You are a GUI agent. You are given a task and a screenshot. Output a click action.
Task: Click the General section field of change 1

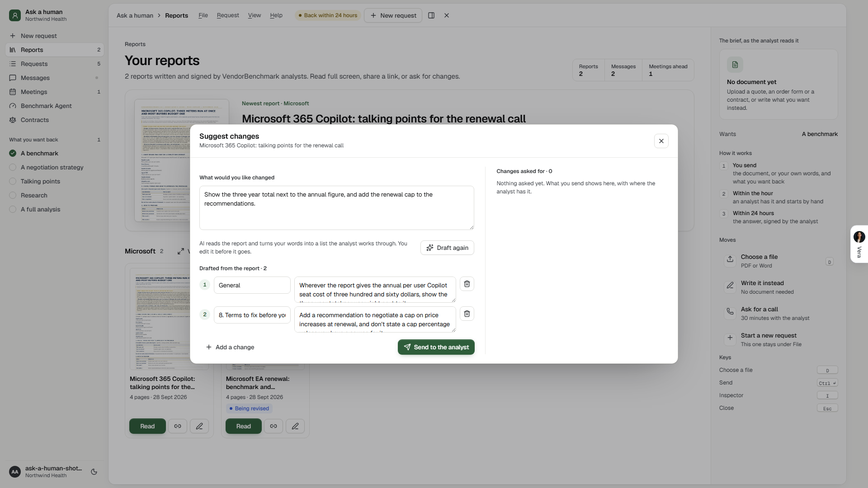click(252, 285)
